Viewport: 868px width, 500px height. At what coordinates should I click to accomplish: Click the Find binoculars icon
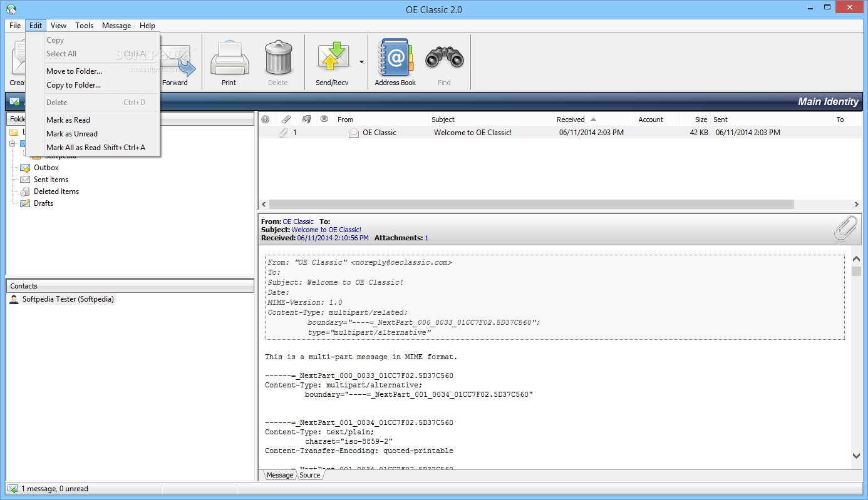[x=444, y=58]
